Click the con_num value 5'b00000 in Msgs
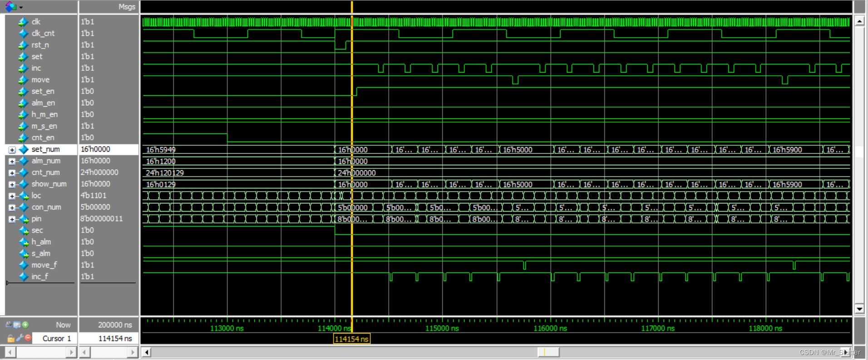868x360 pixels. click(x=95, y=207)
